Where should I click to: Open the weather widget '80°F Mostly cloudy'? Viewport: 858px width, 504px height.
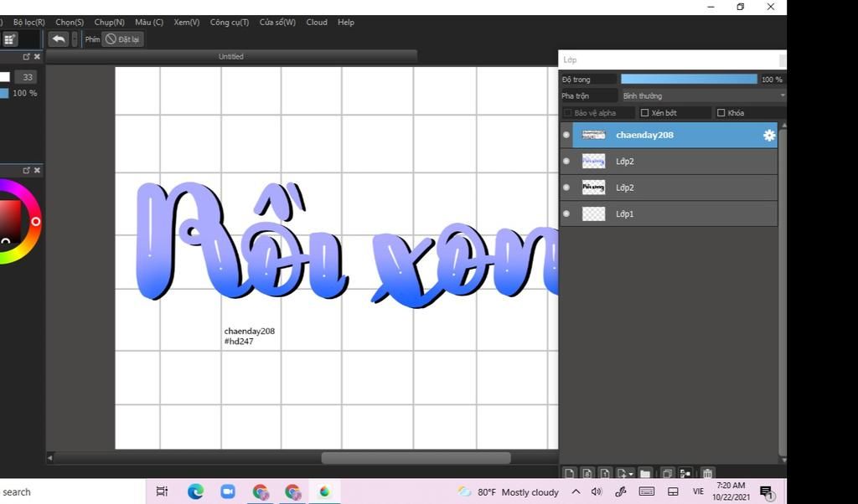click(509, 492)
